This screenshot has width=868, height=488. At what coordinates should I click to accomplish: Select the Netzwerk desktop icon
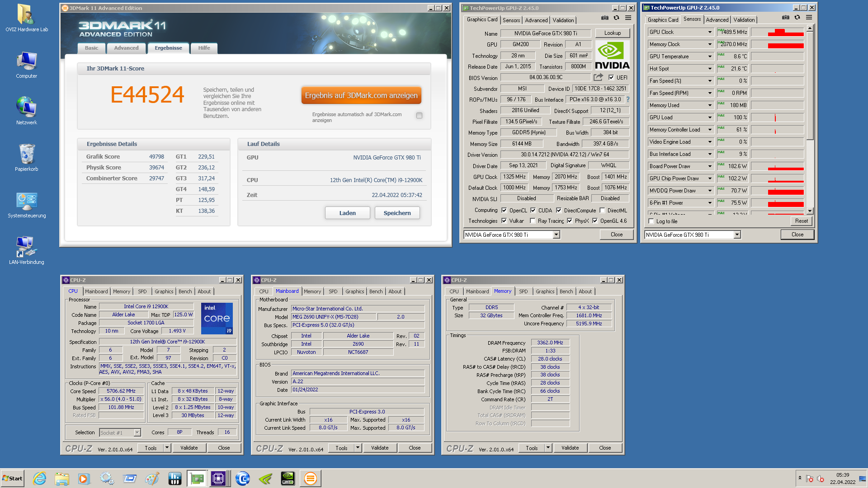pos(26,111)
